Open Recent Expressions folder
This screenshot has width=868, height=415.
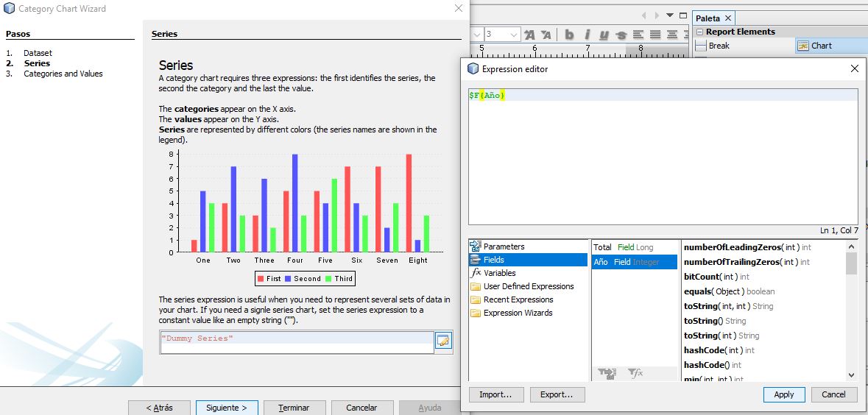tap(518, 299)
